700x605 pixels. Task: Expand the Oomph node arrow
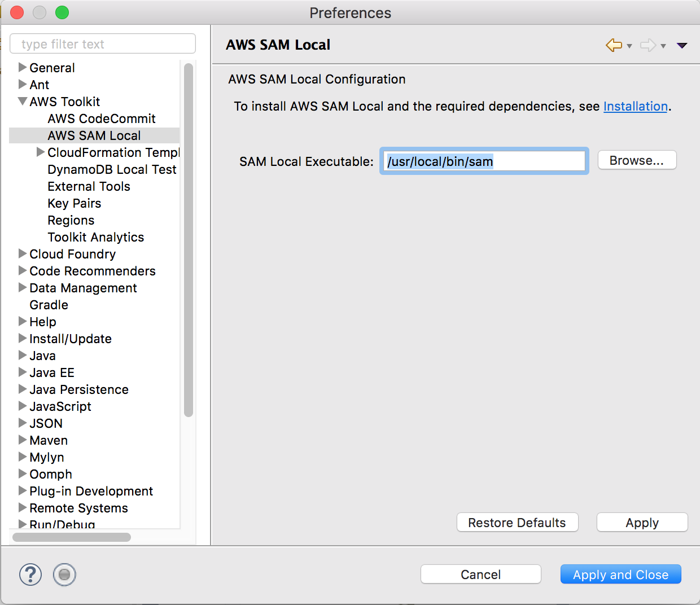[x=23, y=474]
